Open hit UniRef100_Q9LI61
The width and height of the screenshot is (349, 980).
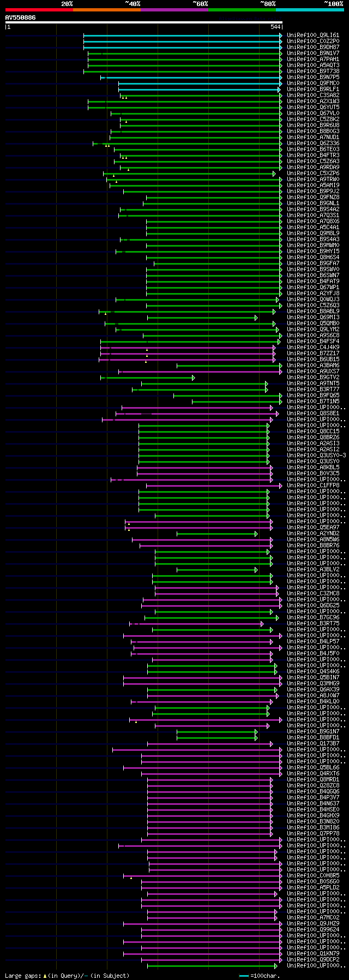313,35
